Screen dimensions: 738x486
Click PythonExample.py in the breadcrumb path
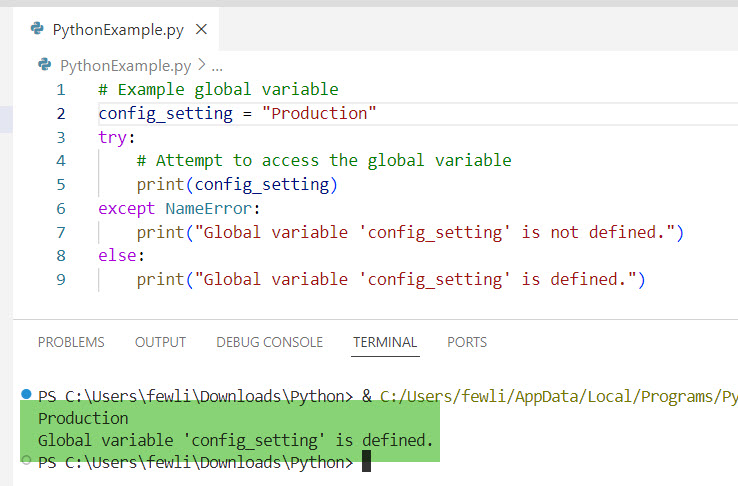click(x=126, y=66)
